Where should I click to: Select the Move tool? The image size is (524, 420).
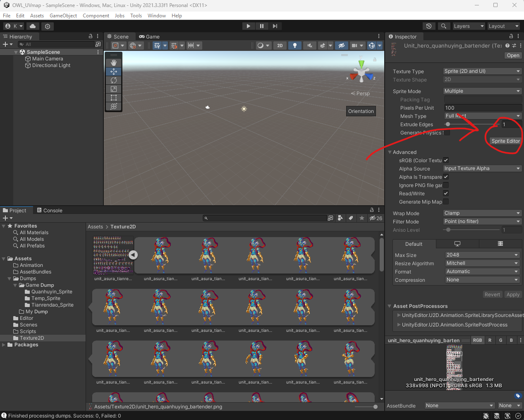click(113, 71)
